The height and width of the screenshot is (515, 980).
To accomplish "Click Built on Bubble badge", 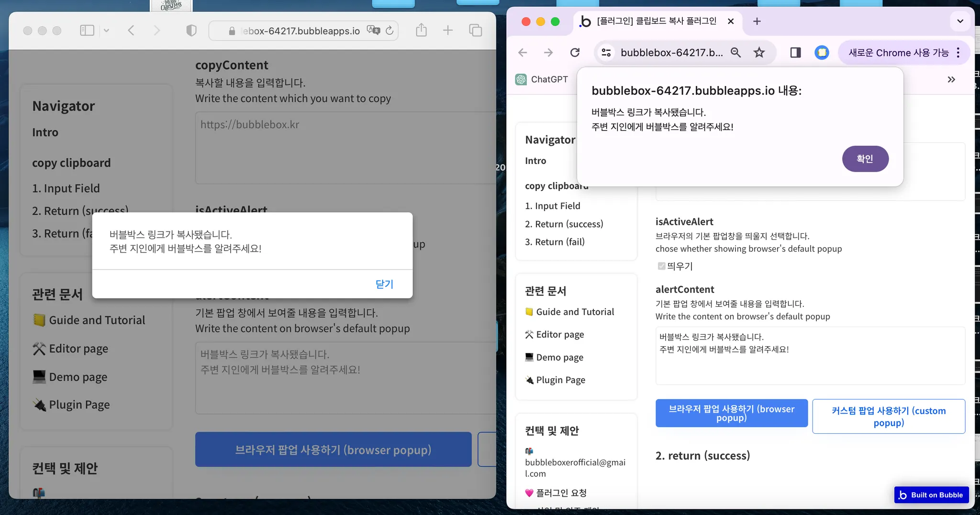I will [931, 495].
